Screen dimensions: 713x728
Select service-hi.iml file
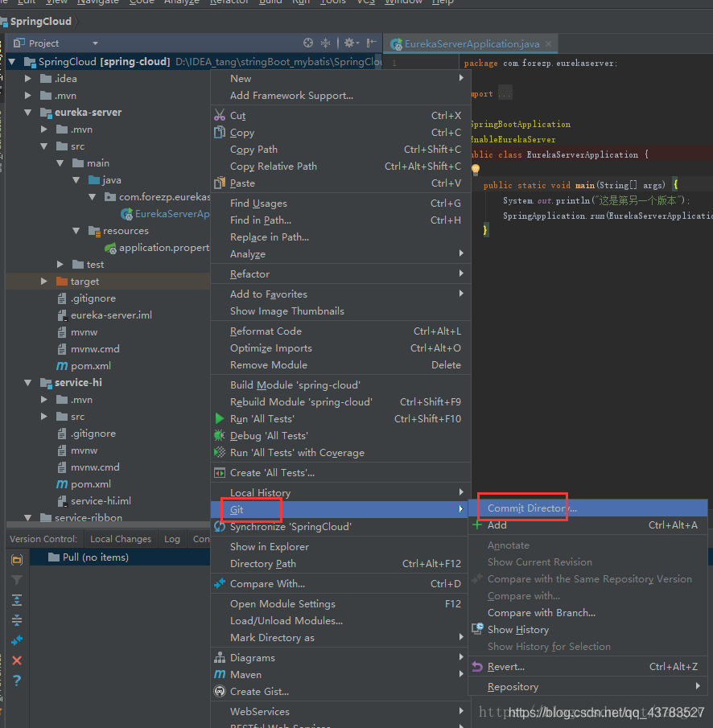point(94,501)
